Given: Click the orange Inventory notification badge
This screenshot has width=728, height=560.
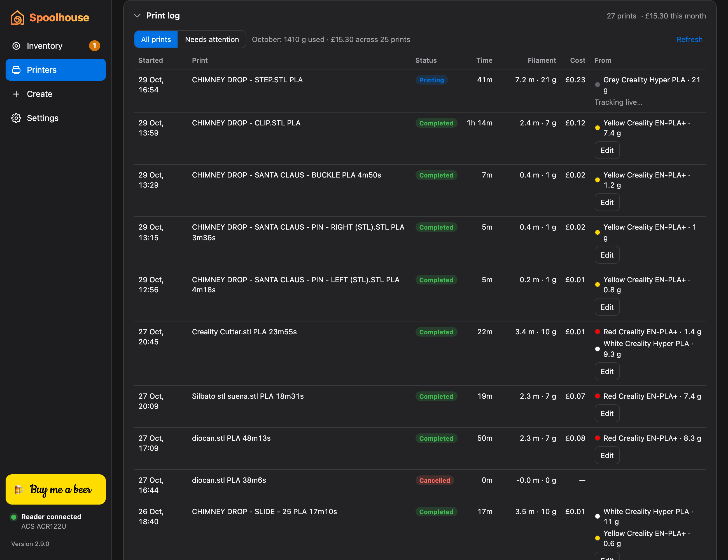Looking at the screenshot, I should tap(95, 45).
